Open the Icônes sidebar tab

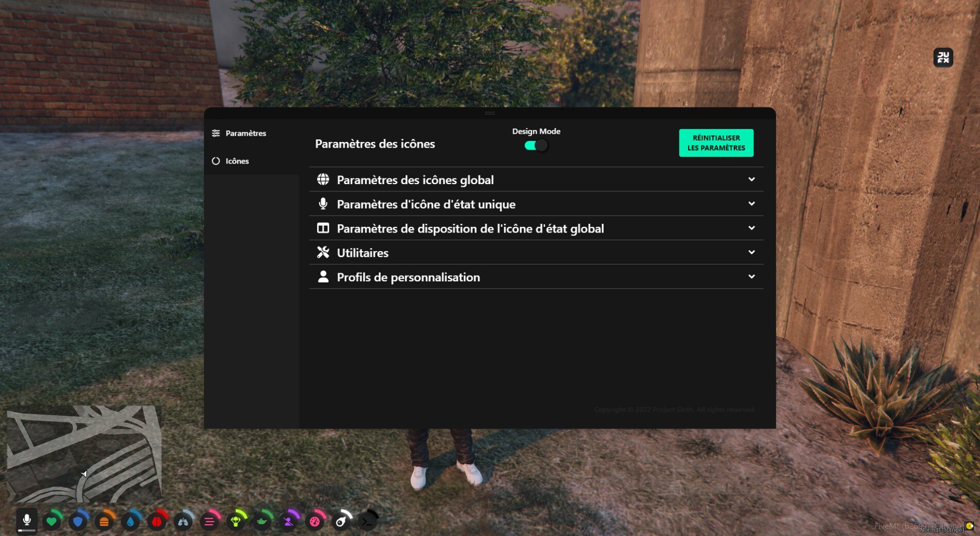[237, 161]
